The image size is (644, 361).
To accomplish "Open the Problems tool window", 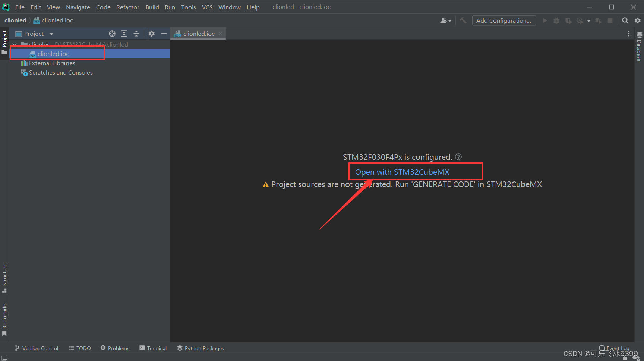I will click(115, 348).
